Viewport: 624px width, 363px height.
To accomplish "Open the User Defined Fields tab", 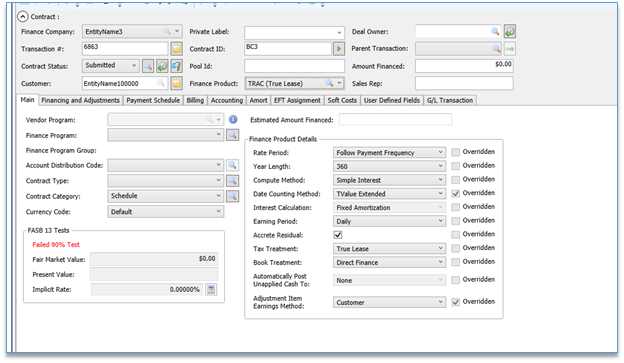I will pyautogui.click(x=392, y=100).
